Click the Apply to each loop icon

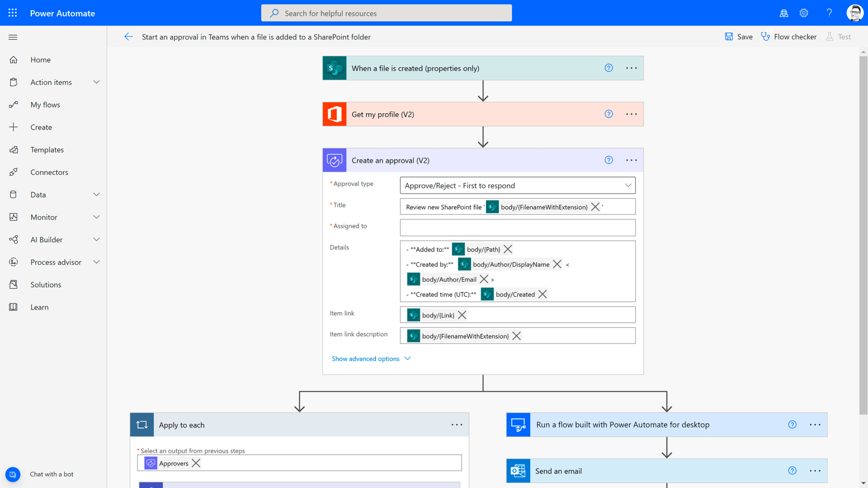click(141, 425)
